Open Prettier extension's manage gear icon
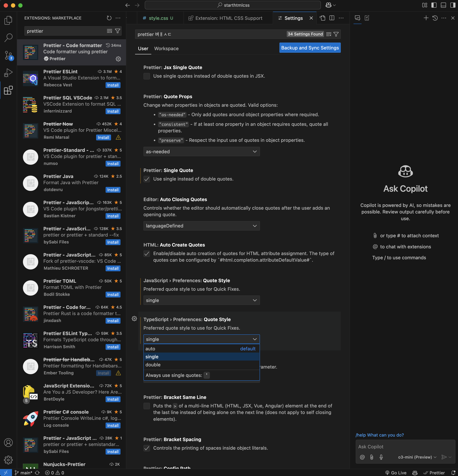The height and width of the screenshot is (476, 458). point(118,59)
